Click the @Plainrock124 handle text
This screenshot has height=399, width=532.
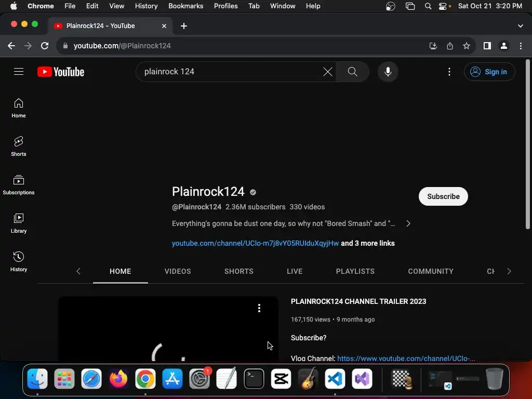point(196,207)
